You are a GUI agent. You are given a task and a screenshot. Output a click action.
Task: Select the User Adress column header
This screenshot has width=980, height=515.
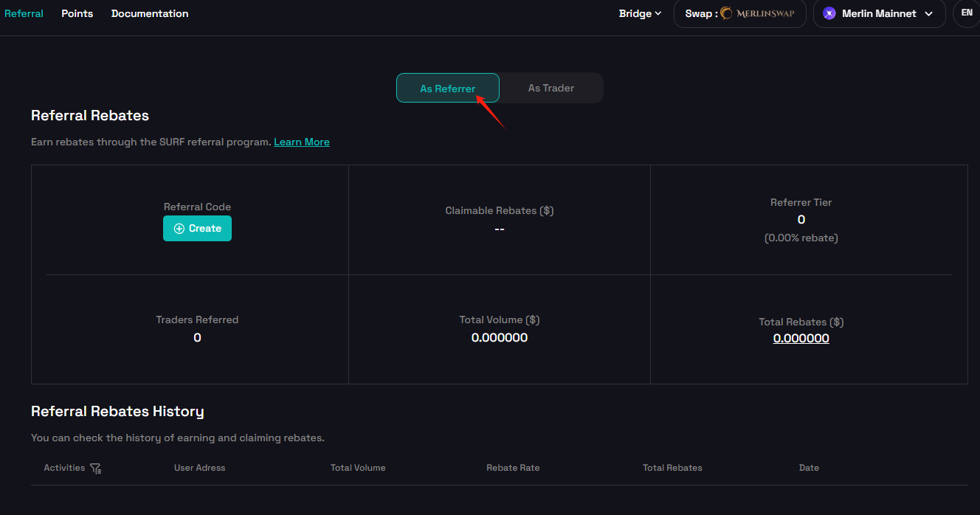[199, 468]
